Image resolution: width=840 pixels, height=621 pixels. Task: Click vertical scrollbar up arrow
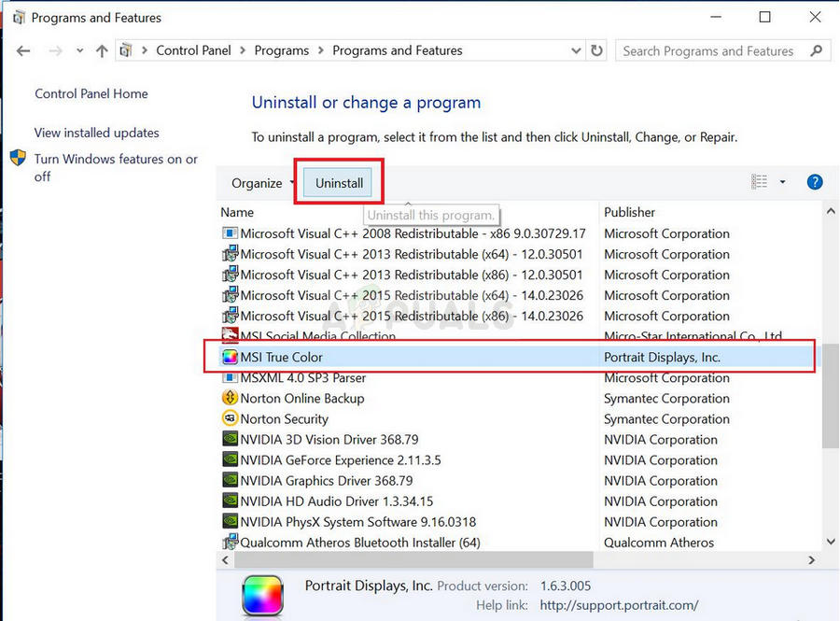pyautogui.click(x=831, y=211)
